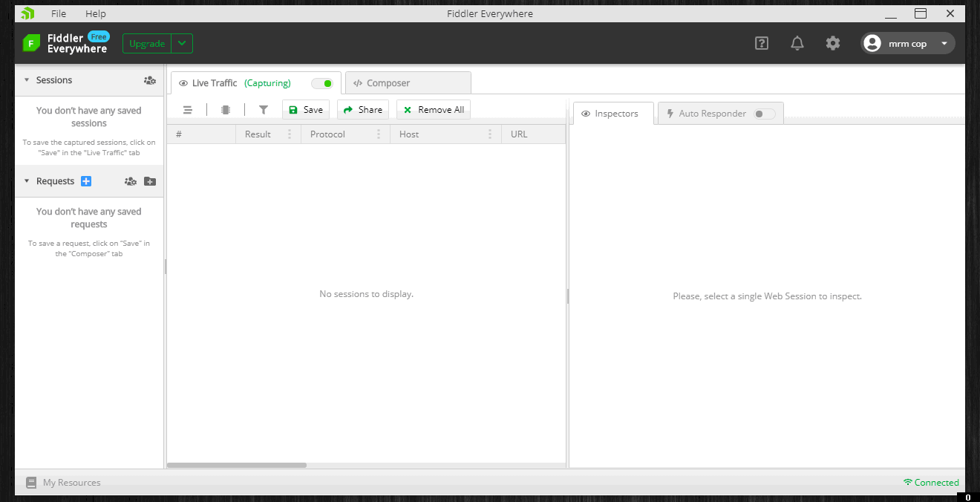Open the Result column options menu
980x502 pixels.
point(290,134)
